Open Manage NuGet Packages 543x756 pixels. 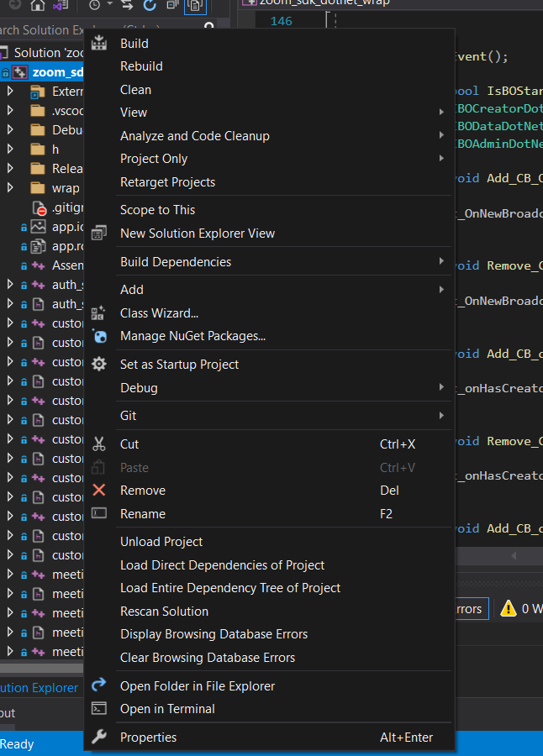pyautogui.click(x=269, y=336)
